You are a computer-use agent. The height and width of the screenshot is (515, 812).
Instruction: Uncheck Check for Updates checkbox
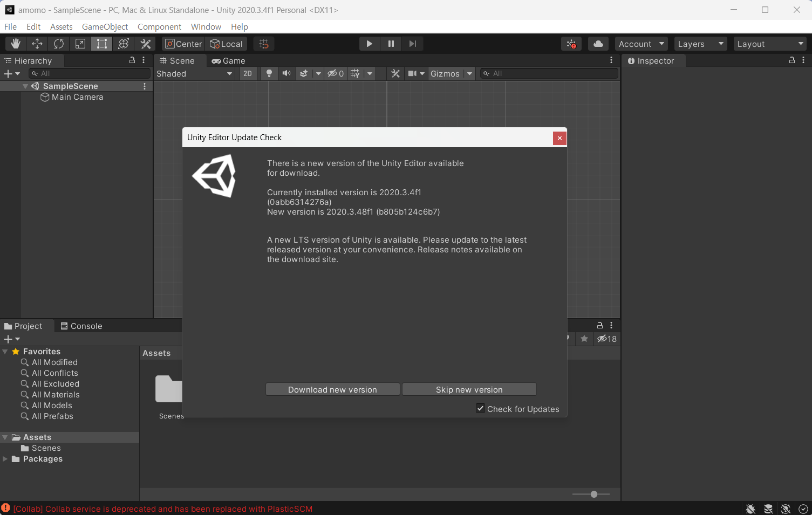point(480,408)
